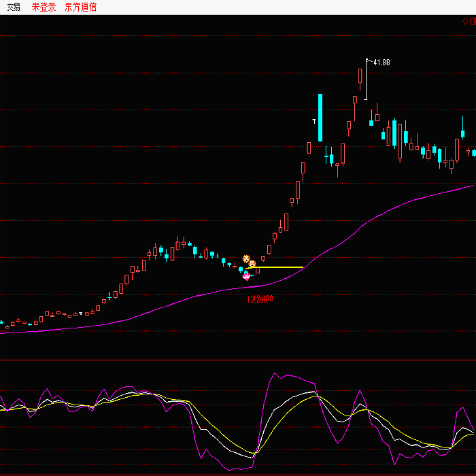
Task: Click the 未登录 login status link
Action: [44, 7]
